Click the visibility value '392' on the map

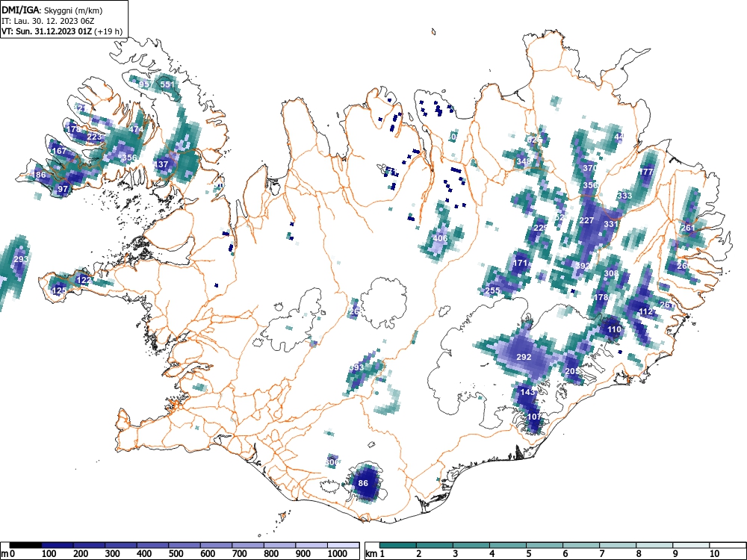(x=583, y=267)
